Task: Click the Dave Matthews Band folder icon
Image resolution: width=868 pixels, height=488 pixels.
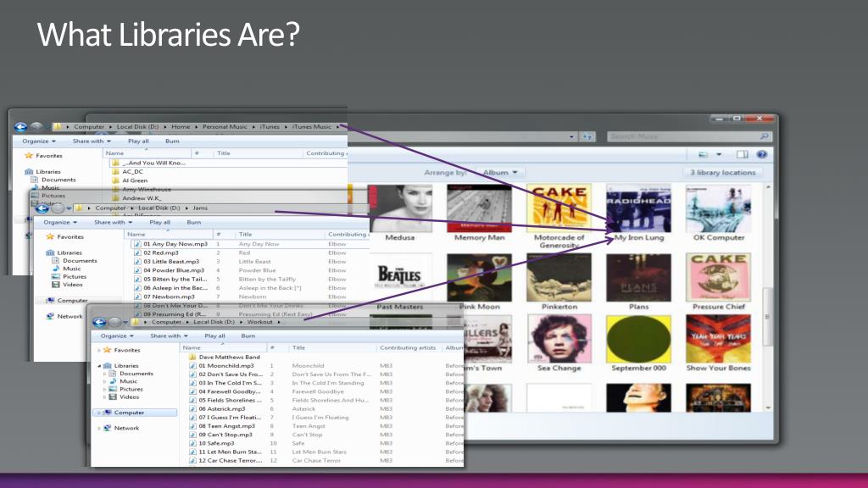Action: click(192, 358)
